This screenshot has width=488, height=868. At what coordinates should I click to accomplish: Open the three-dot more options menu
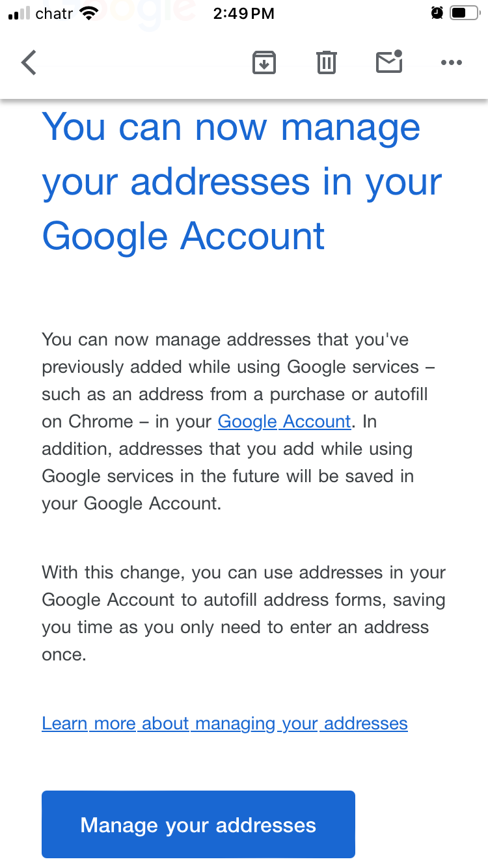[x=451, y=62]
